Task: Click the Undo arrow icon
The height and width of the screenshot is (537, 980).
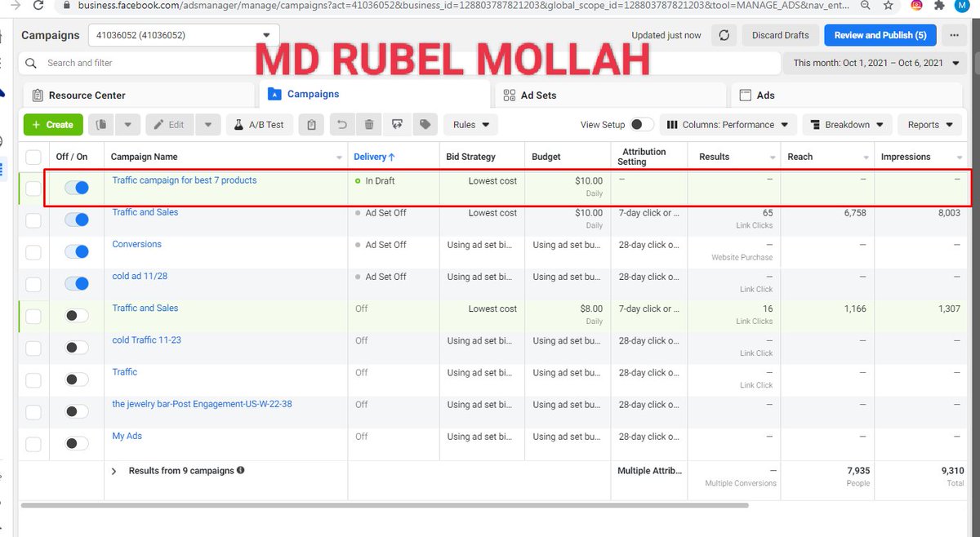Action: click(x=342, y=125)
